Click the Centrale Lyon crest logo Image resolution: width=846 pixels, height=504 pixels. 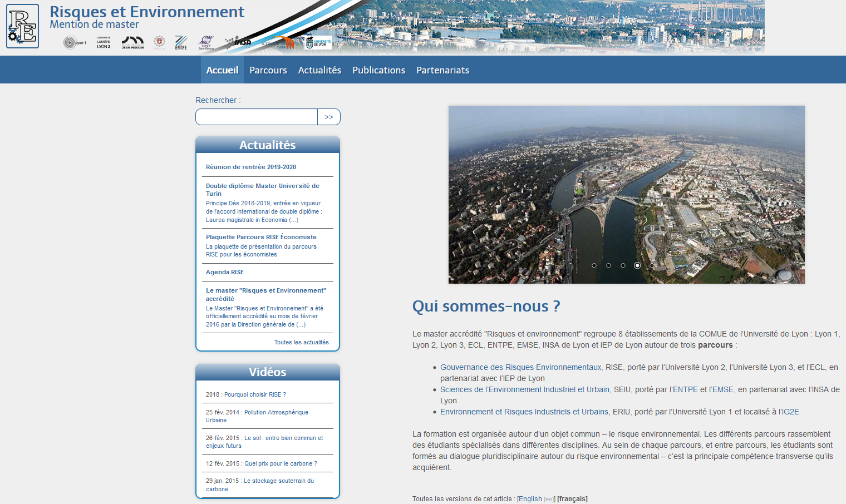point(159,42)
